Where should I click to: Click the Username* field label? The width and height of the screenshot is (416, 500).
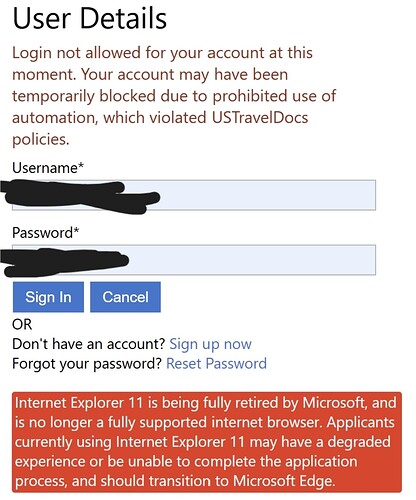tap(48, 168)
